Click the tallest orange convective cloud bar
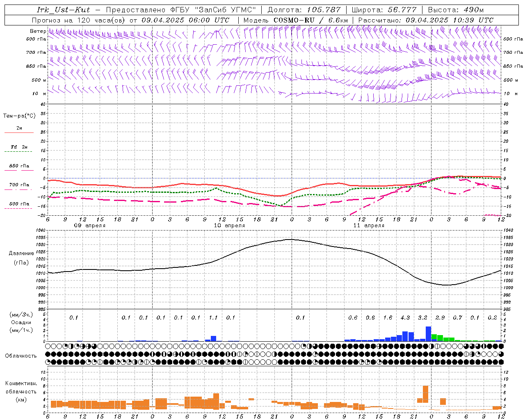Image resolution: width=525 pixels, height=420 pixels. pos(425,394)
